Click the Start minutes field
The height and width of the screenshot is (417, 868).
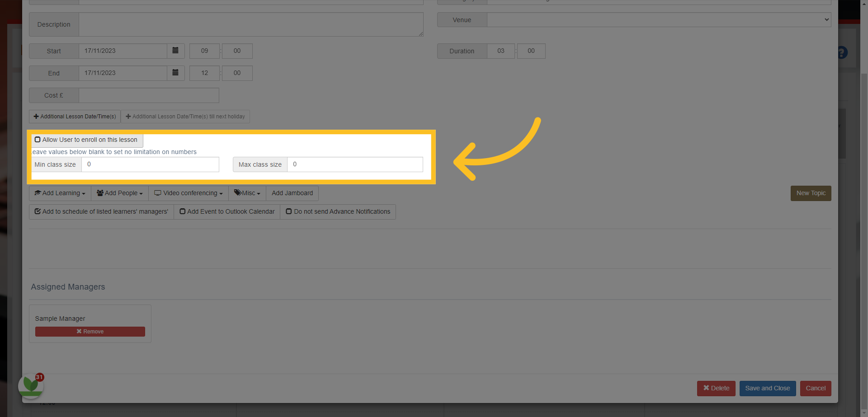[x=237, y=51]
